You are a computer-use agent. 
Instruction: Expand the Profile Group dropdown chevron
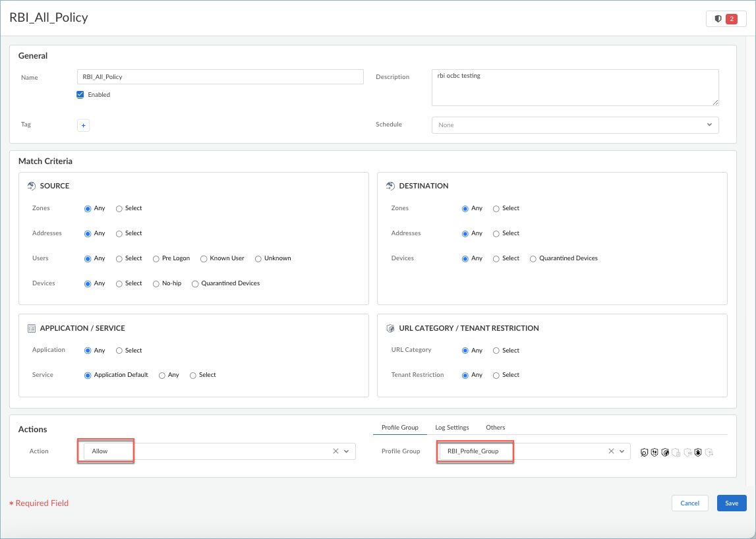622,451
